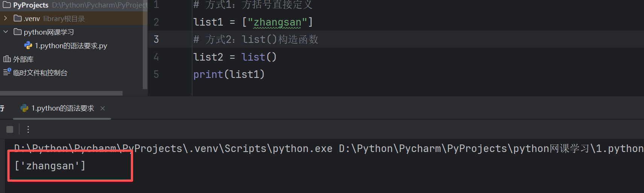
Task: Place the cursor on print(list1) line
Action: (229, 74)
